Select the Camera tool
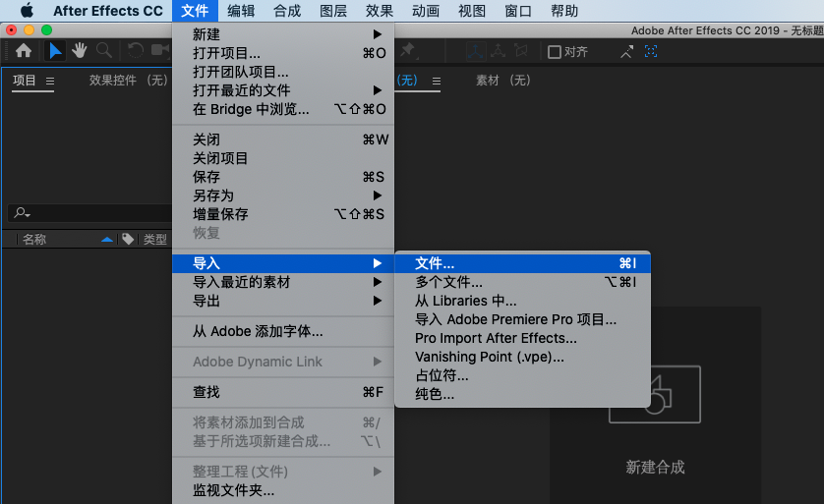Image resolution: width=824 pixels, height=504 pixels. [x=160, y=51]
